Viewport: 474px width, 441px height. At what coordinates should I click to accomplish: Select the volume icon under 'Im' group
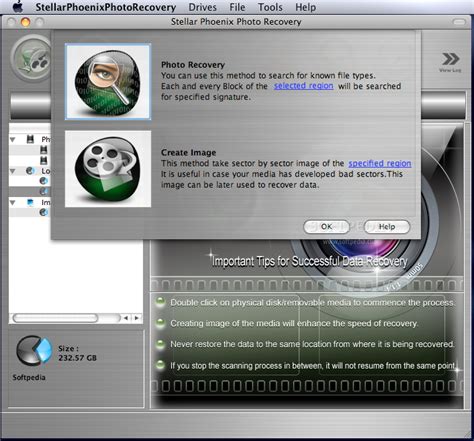pyautogui.click(x=44, y=212)
